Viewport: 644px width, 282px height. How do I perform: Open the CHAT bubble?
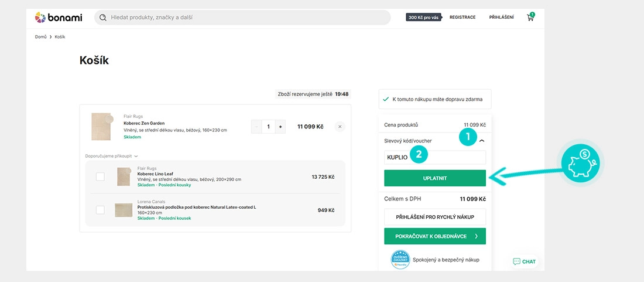(525, 261)
